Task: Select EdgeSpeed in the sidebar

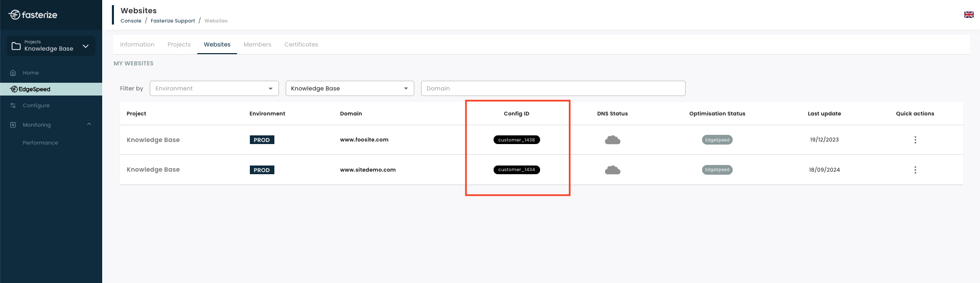Action: 51,89
